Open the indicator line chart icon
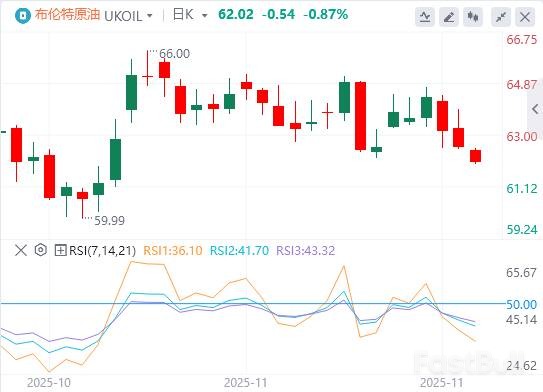543x392 pixels. point(425,16)
